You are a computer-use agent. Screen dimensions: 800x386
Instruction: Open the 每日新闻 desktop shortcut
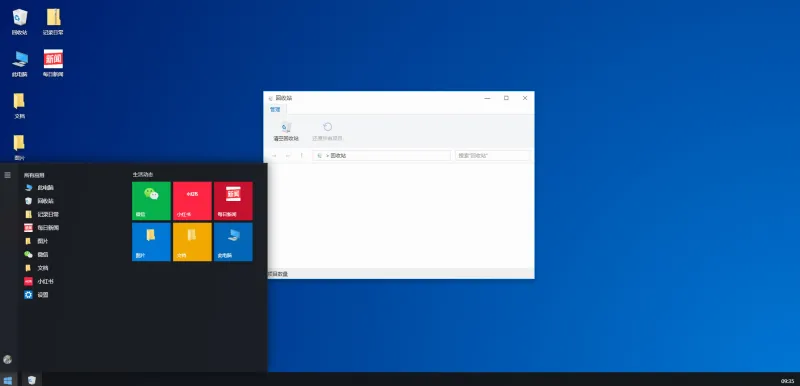pyautogui.click(x=53, y=63)
